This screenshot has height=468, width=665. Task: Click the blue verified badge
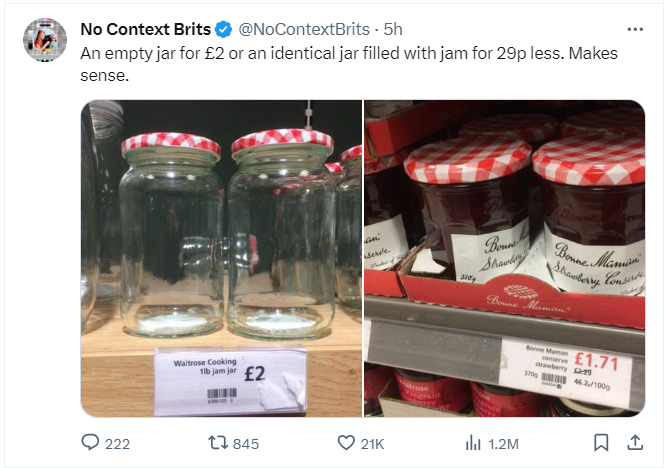click(224, 30)
